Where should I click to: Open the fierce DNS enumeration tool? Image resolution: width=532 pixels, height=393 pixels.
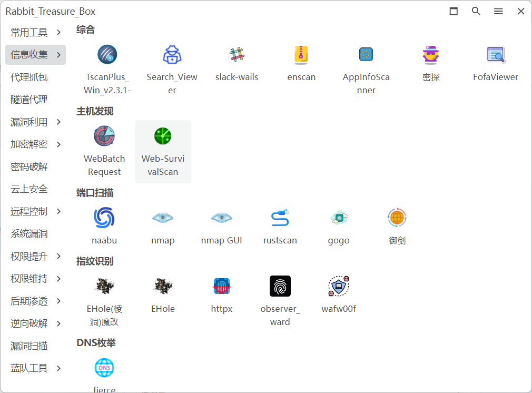click(104, 368)
